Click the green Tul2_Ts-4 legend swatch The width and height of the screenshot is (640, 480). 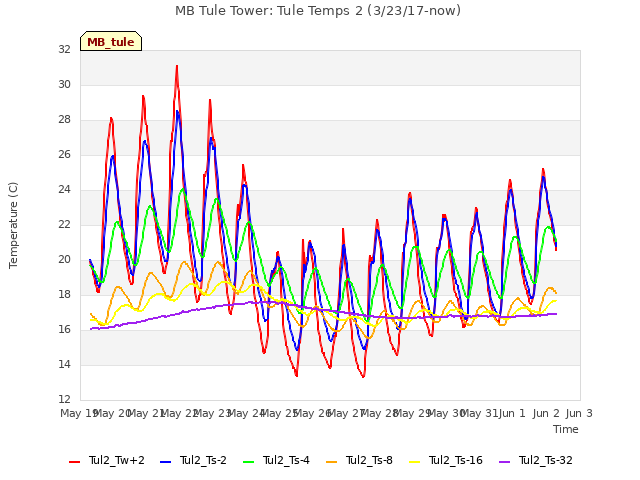(x=249, y=462)
